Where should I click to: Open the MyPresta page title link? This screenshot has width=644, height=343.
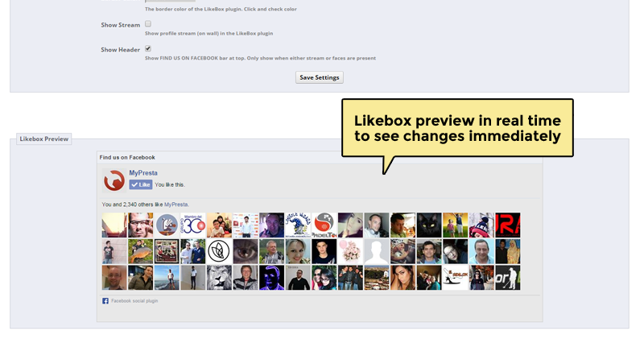click(x=143, y=173)
